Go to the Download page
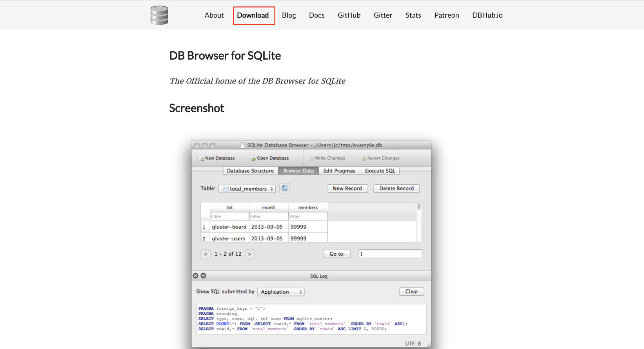This screenshot has width=644, height=349. point(254,15)
